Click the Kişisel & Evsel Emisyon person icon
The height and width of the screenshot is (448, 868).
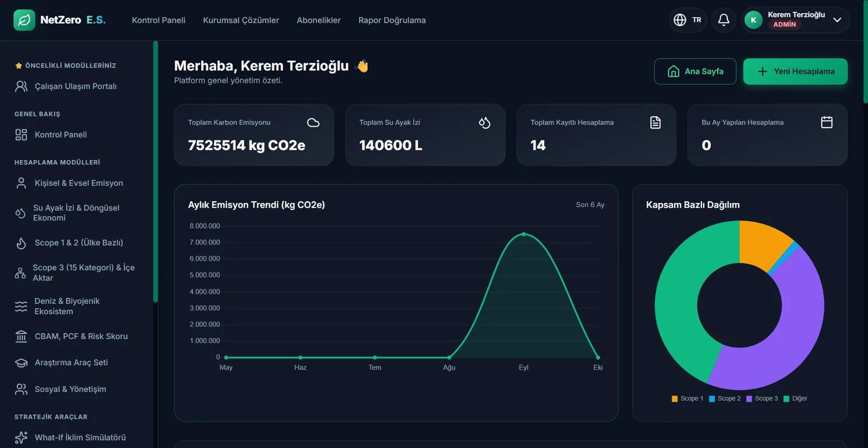click(x=21, y=183)
